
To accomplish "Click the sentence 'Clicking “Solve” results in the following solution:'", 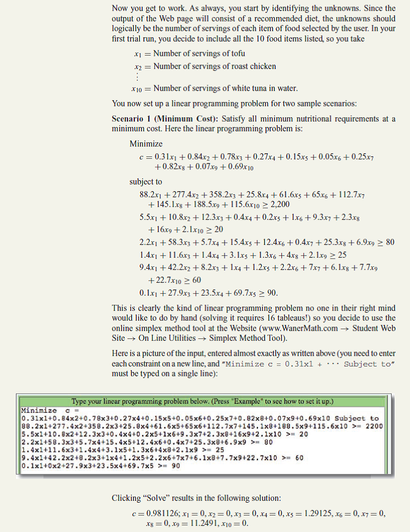I will 196,498.
